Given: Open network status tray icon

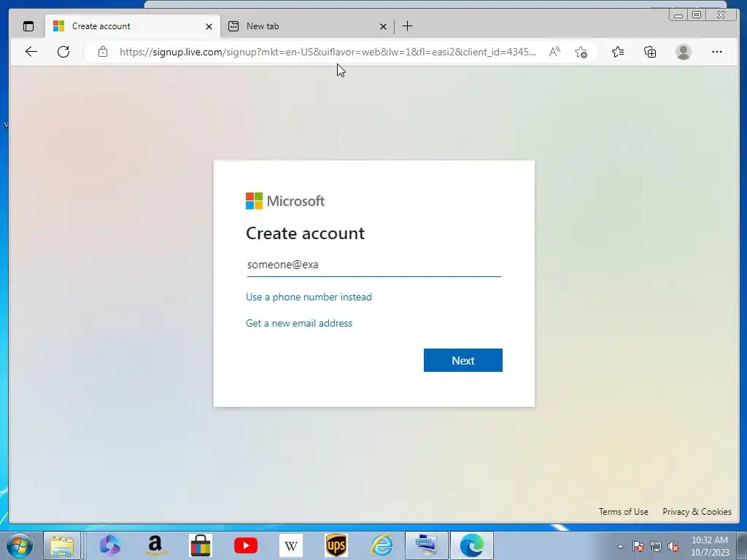Looking at the screenshot, I should click(x=656, y=546).
